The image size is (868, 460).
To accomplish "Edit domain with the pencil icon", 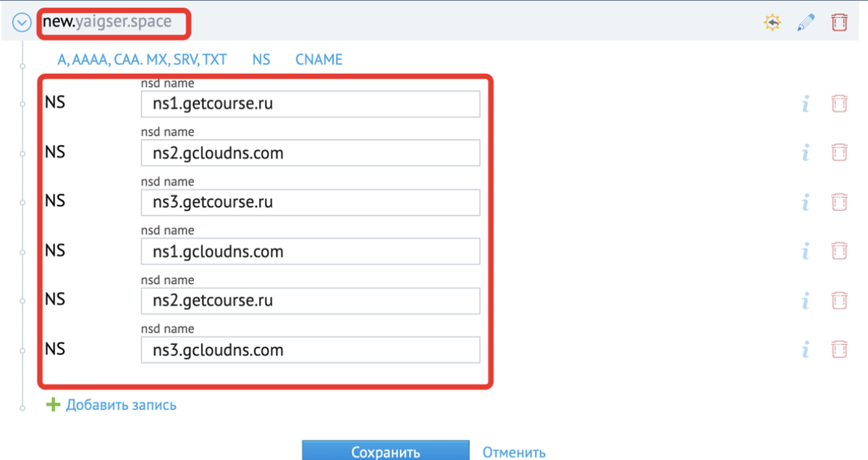I will click(x=806, y=22).
